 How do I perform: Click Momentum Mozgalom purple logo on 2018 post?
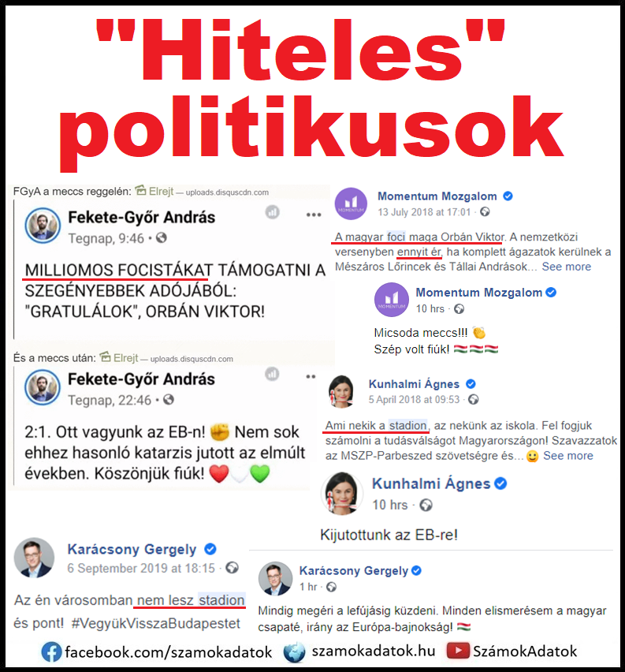point(351,203)
